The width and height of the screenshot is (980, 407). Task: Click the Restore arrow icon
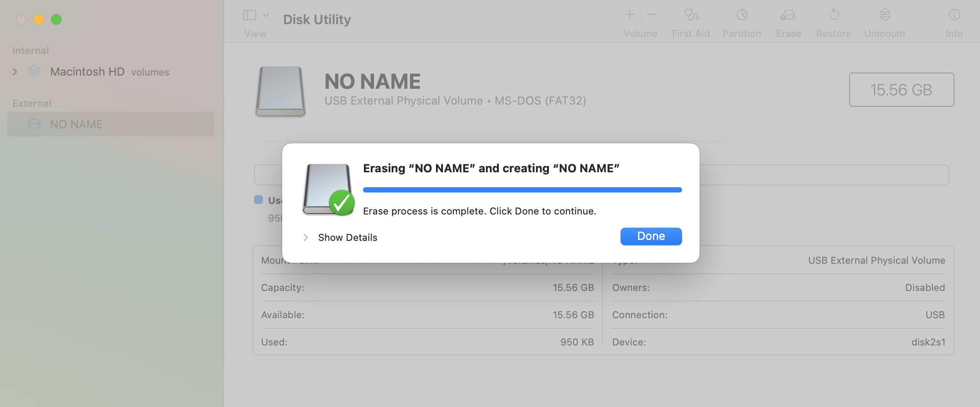click(x=834, y=15)
